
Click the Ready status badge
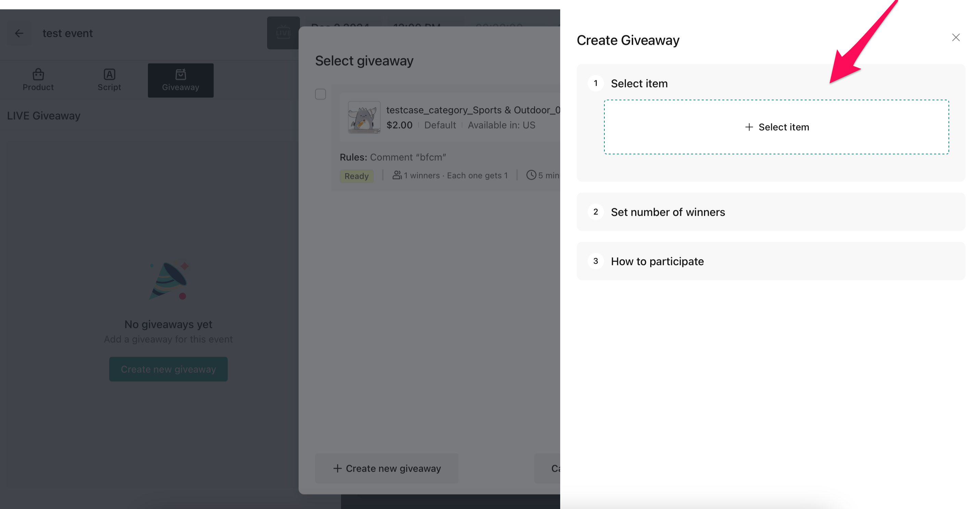pyautogui.click(x=356, y=176)
